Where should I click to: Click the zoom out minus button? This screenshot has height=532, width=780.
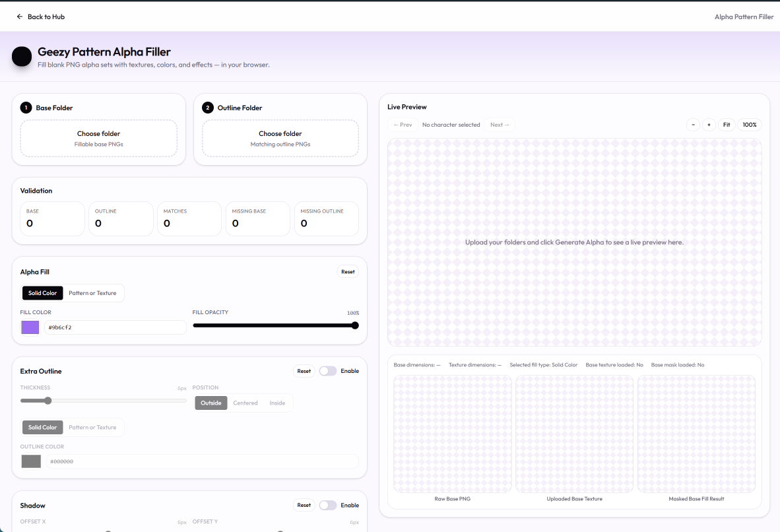coord(693,125)
